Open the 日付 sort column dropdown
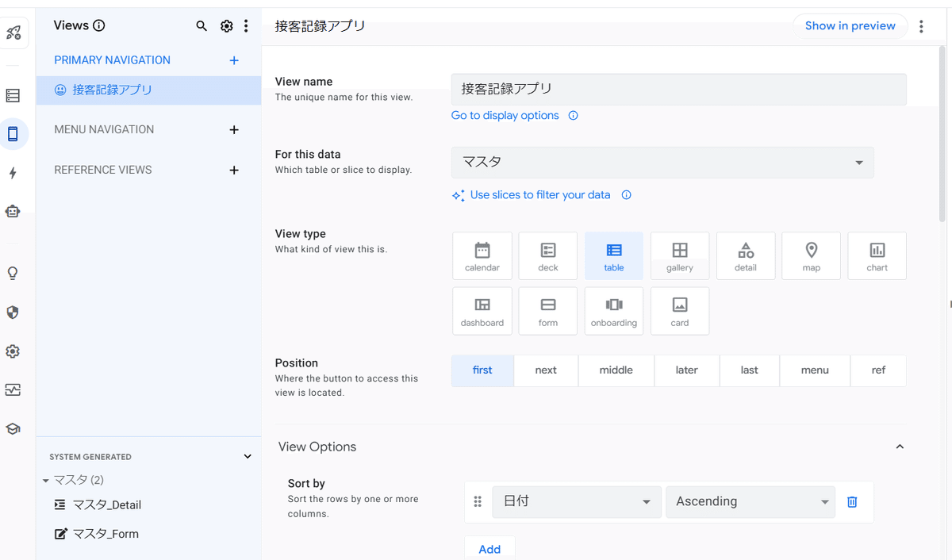 [577, 501]
